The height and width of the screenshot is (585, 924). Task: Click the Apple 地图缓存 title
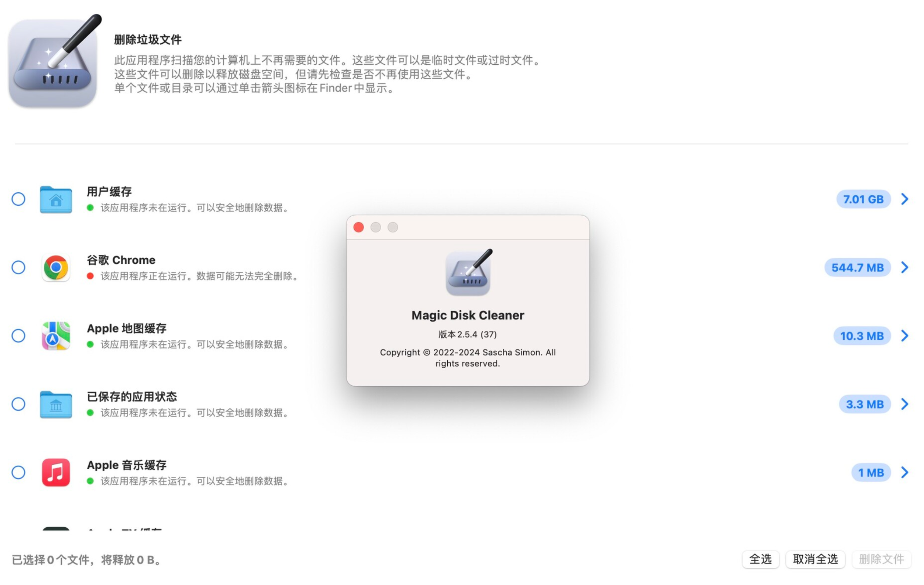tap(127, 328)
